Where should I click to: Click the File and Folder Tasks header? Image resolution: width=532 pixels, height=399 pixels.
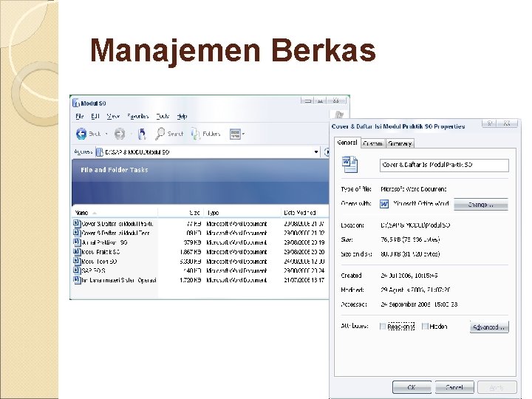115,170
